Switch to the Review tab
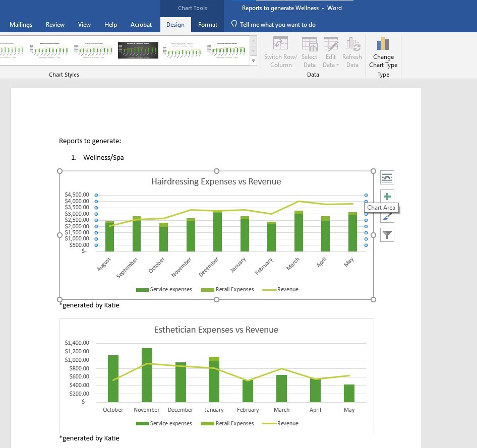Screen dimensions: 477x448 55,25
